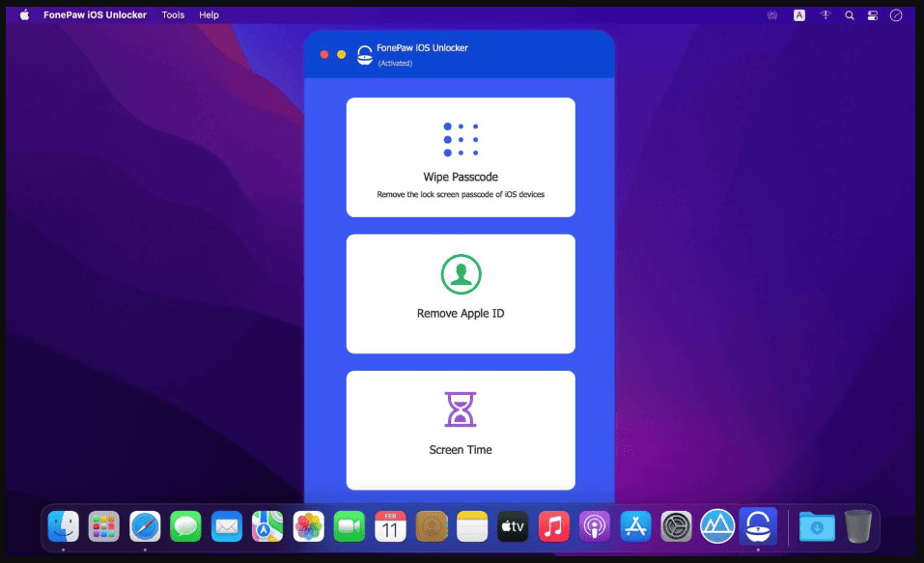Viewport: 924px width, 563px height.
Task: Minimize the window with yellow button
Action: pyautogui.click(x=341, y=54)
